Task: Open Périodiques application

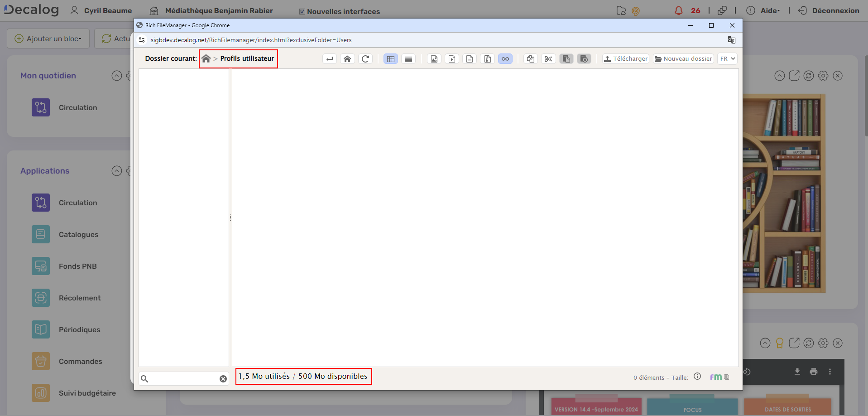Action: click(79, 330)
